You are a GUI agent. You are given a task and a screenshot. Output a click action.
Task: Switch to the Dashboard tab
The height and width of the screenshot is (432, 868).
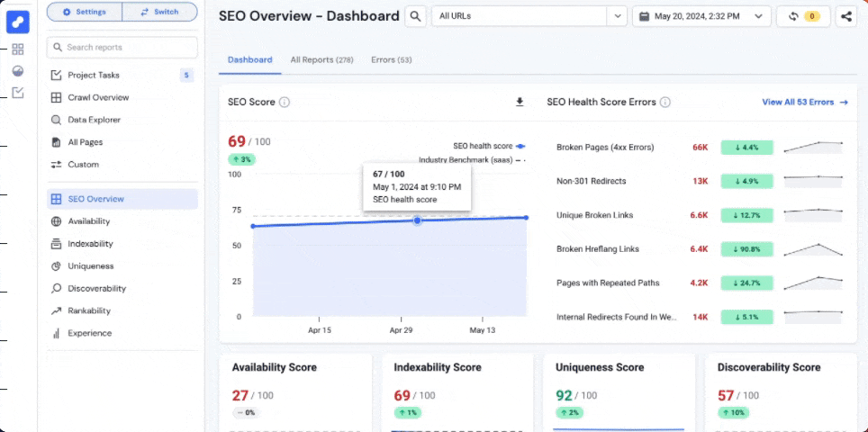(x=250, y=59)
